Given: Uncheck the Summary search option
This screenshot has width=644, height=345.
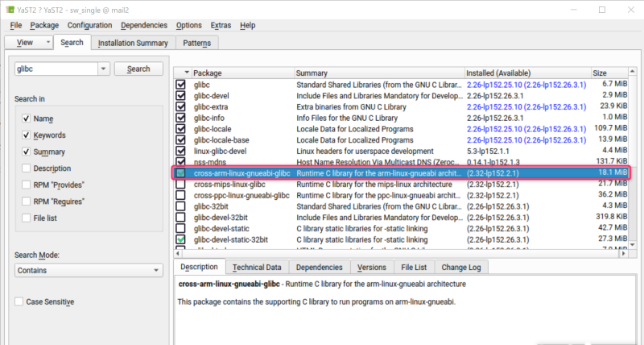Looking at the screenshot, I should [x=27, y=152].
